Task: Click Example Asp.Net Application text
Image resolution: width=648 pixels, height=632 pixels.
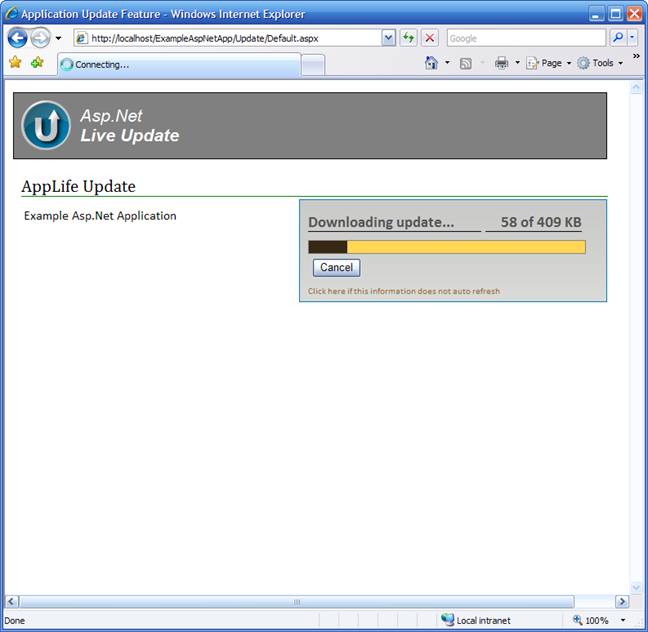Action: coord(100,216)
